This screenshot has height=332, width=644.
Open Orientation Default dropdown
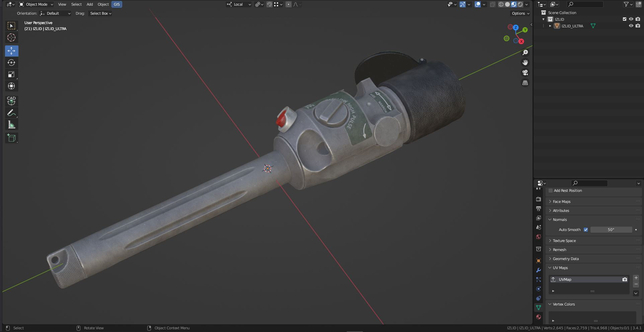click(55, 13)
